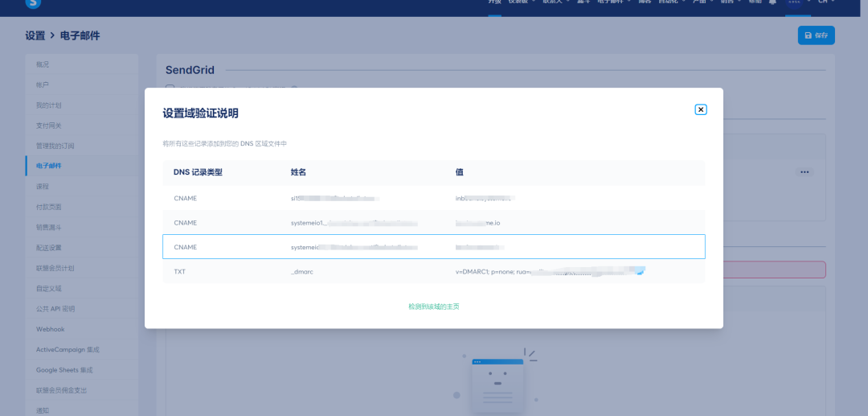The width and height of the screenshot is (868, 416).
Task: Click the 保存 save button
Action: pos(816,35)
